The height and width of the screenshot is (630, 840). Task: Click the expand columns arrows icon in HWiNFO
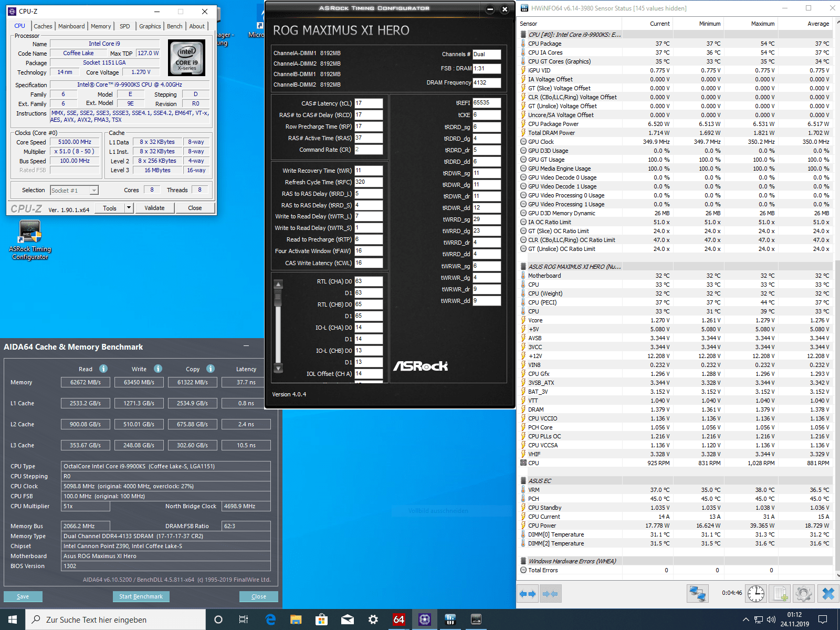click(x=528, y=594)
